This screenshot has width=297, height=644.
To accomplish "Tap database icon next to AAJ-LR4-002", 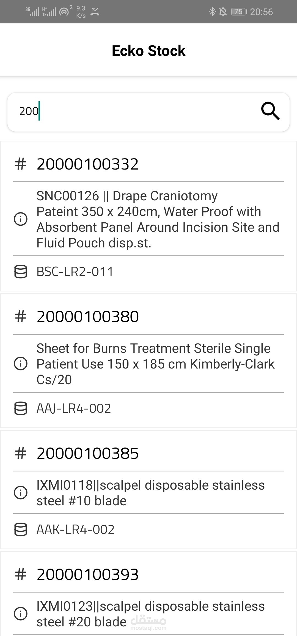I will (21, 408).
